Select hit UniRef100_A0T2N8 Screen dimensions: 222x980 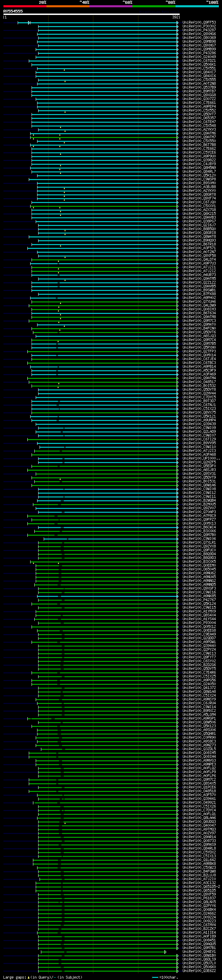click(x=199, y=83)
